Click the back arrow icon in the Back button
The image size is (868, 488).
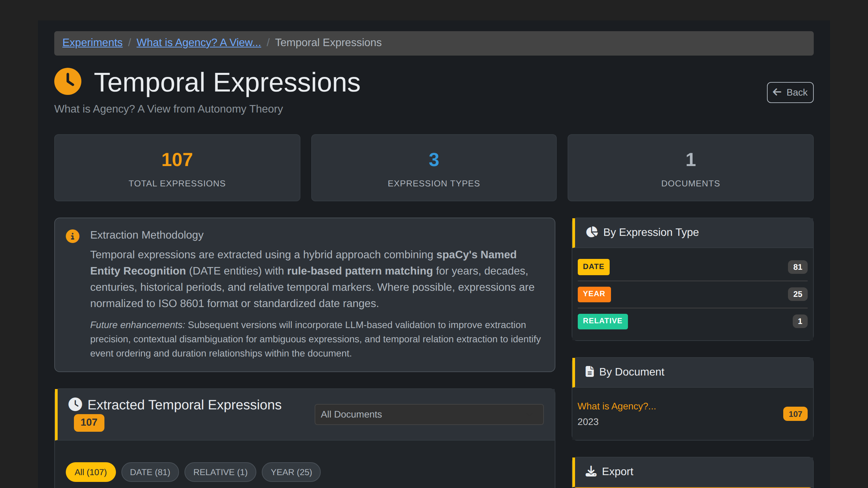click(x=777, y=92)
